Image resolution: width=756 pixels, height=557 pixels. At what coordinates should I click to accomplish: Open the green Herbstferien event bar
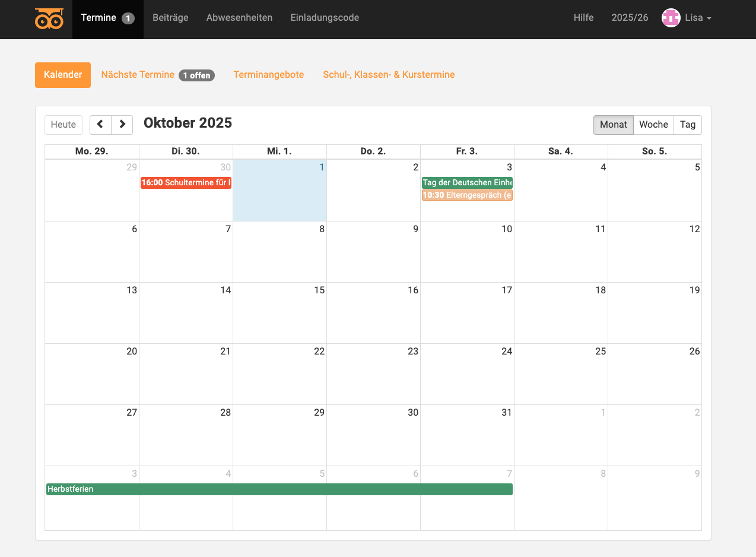pyautogui.click(x=279, y=489)
